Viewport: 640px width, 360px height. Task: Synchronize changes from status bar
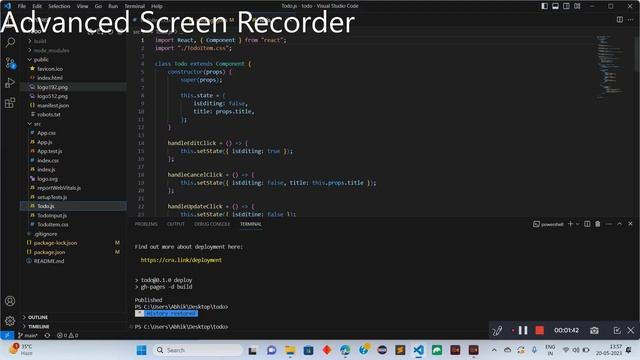47,335
